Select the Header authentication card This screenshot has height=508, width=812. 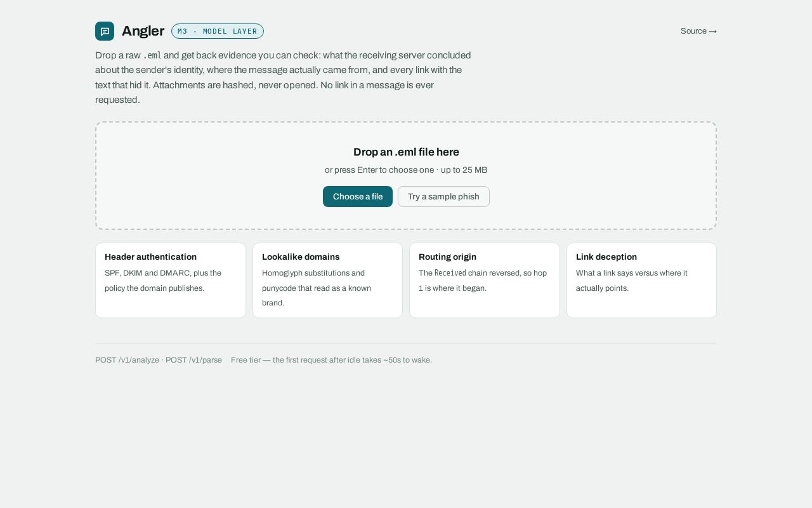(171, 280)
